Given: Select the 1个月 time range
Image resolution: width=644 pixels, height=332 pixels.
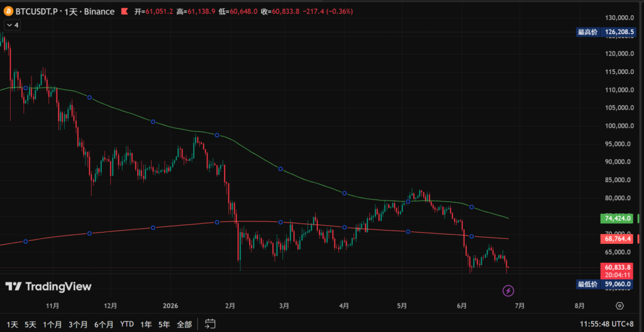Looking at the screenshot, I should 52,324.
